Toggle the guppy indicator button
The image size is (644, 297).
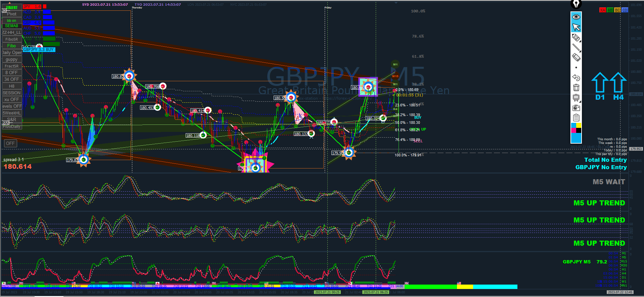point(12,59)
